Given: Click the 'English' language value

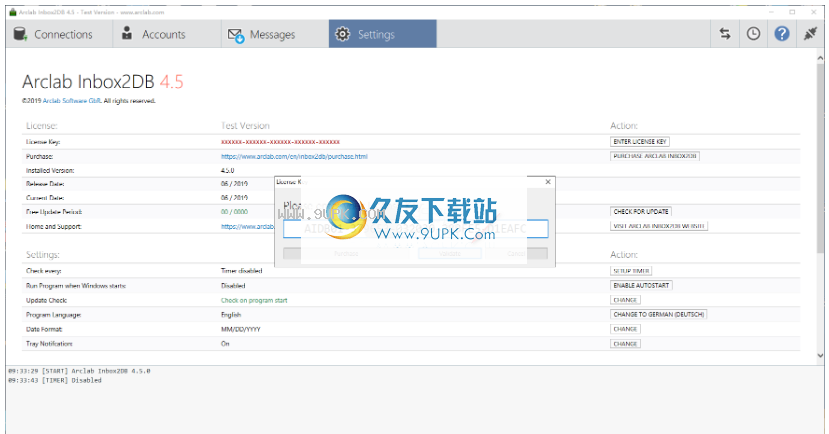Looking at the screenshot, I should [x=231, y=315].
